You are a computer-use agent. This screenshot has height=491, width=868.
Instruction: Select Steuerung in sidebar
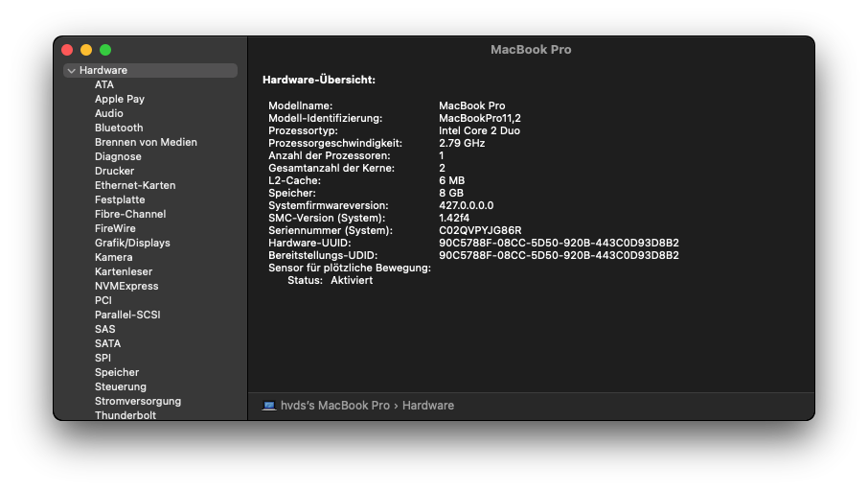point(121,387)
